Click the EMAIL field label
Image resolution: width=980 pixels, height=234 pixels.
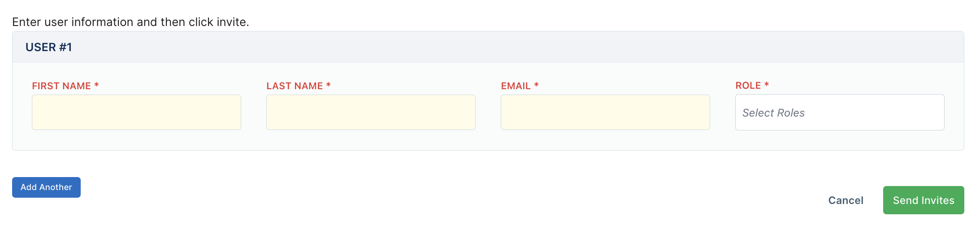pyautogui.click(x=516, y=86)
